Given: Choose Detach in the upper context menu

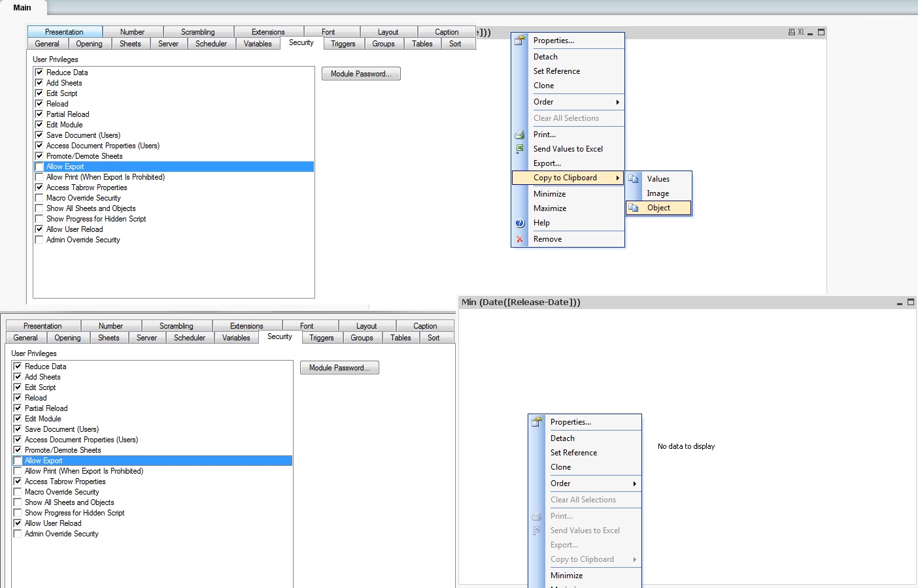Looking at the screenshot, I should [568, 57].
